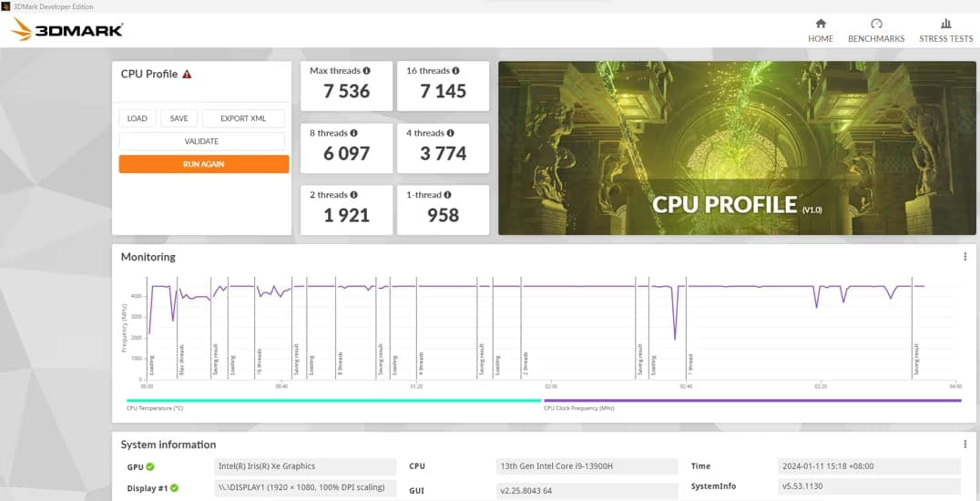Viewport: 980px width, 501px height.
Task: Show info for 1-thread score
Action: 447,195
